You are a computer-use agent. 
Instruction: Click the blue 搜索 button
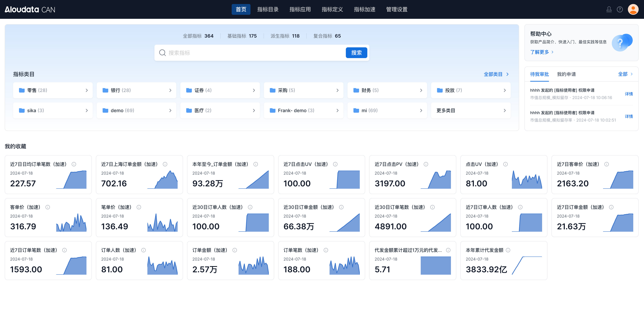coord(356,53)
